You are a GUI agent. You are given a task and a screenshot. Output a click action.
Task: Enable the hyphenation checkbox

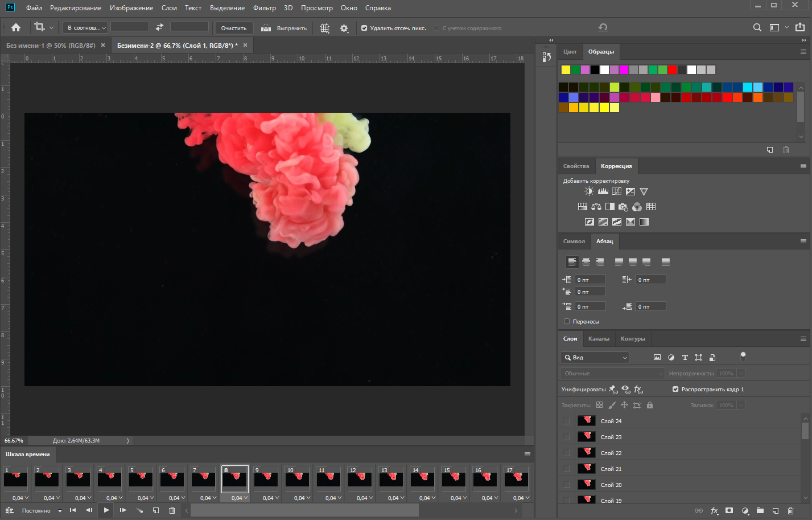coord(567,321)
